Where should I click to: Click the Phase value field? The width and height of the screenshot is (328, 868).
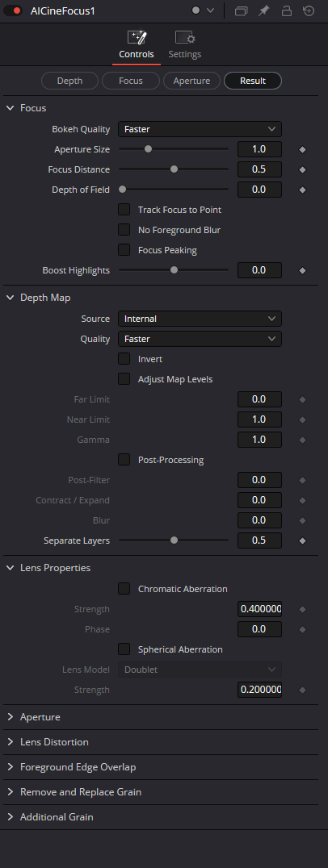pyautogui.click(x=259, y=629)
